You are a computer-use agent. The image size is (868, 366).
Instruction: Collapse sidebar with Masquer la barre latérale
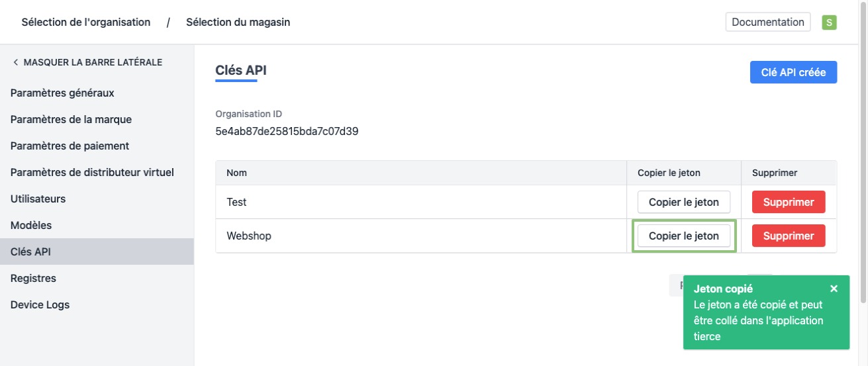(x=87, y=62)
